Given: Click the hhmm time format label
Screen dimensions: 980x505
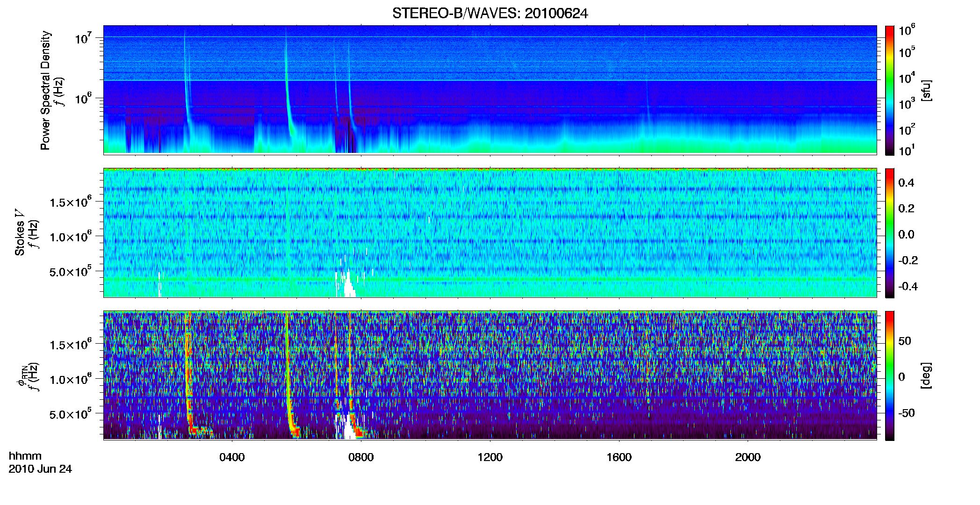Looking at the screenshot, I should point(25,456).
